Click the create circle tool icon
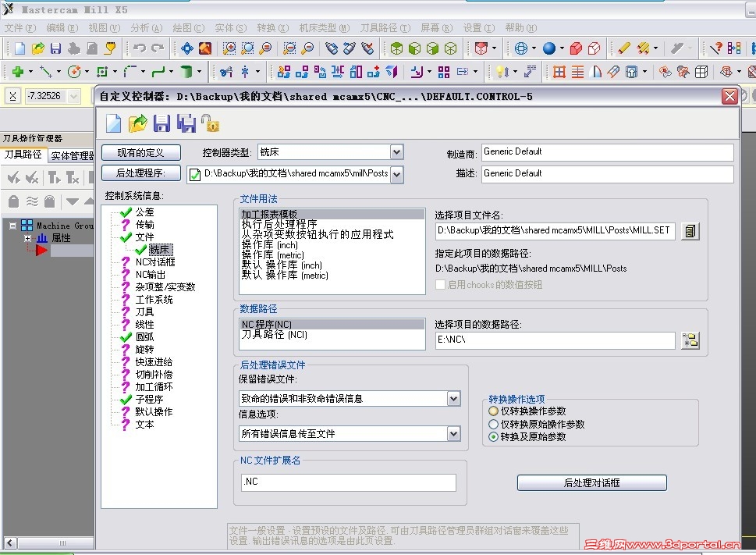 [74, 72]
